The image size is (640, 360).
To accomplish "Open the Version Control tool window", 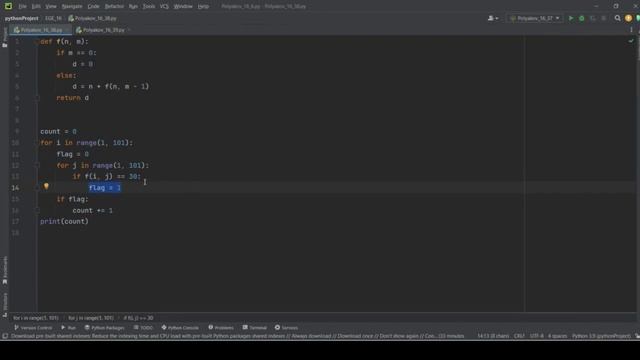I will (33, 328).
